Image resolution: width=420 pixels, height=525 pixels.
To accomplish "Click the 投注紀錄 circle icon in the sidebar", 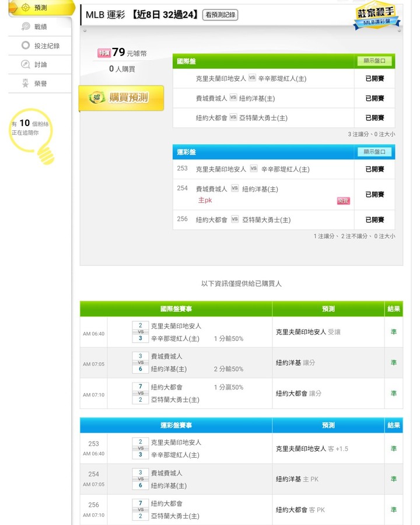I will pyautogui.click(x=26, y=45).
